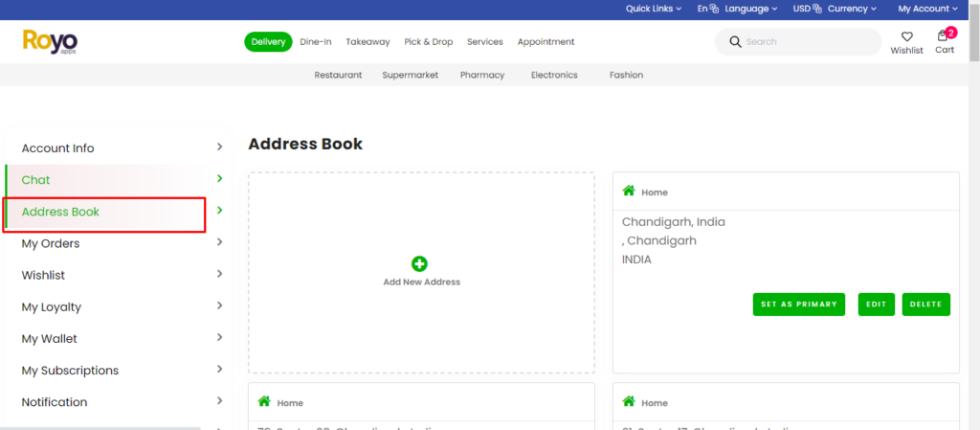
Task: Click the home icon on Chandigarh address card
Action: point(629,192)
